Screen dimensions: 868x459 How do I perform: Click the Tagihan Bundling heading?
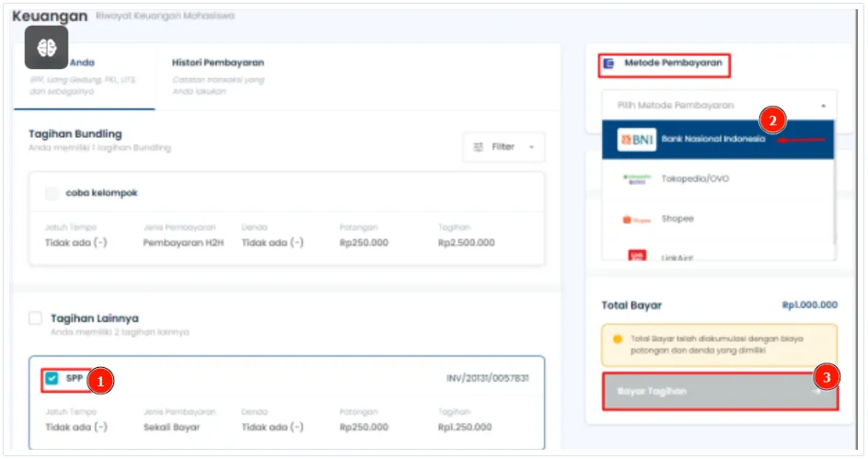pos(75,133)
